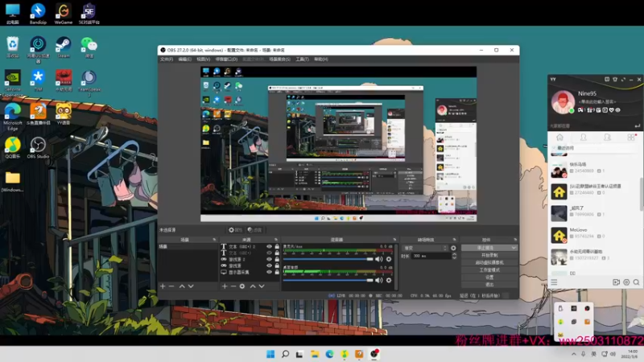Move selected source down in the list

[262, 286]
